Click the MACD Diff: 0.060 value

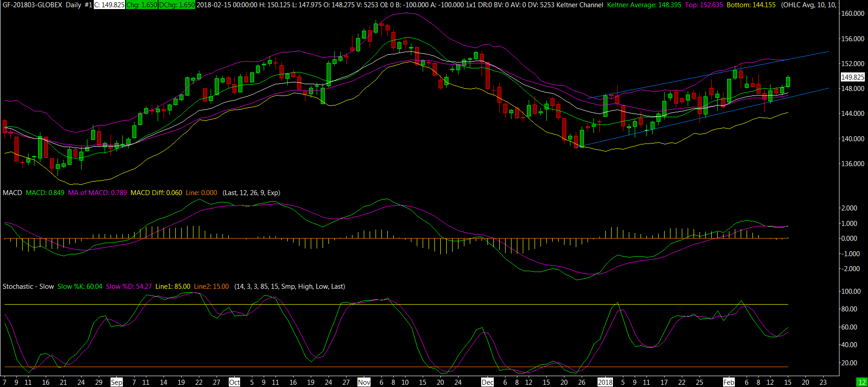[156, 193]
